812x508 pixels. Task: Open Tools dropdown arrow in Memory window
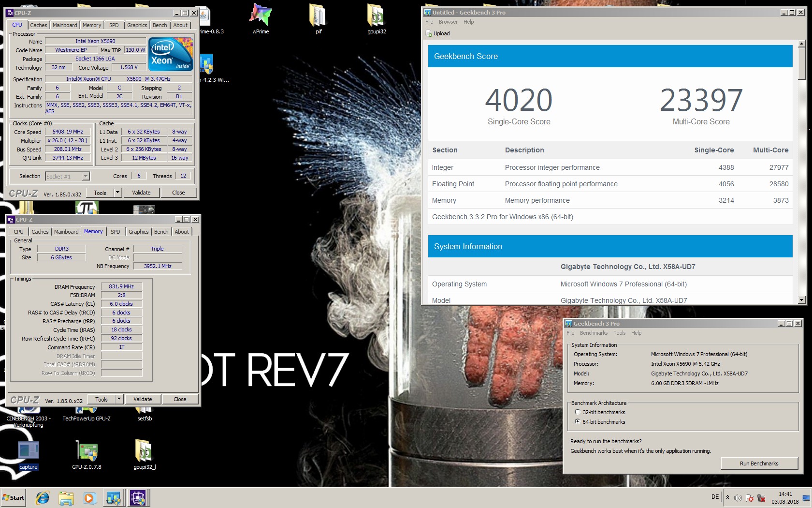[119, 399]
